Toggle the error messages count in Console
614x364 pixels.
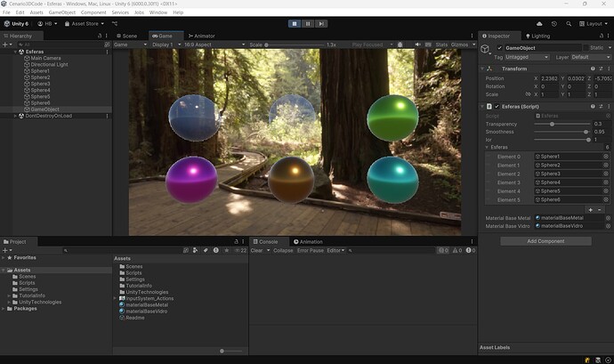(x=471, y=250)
